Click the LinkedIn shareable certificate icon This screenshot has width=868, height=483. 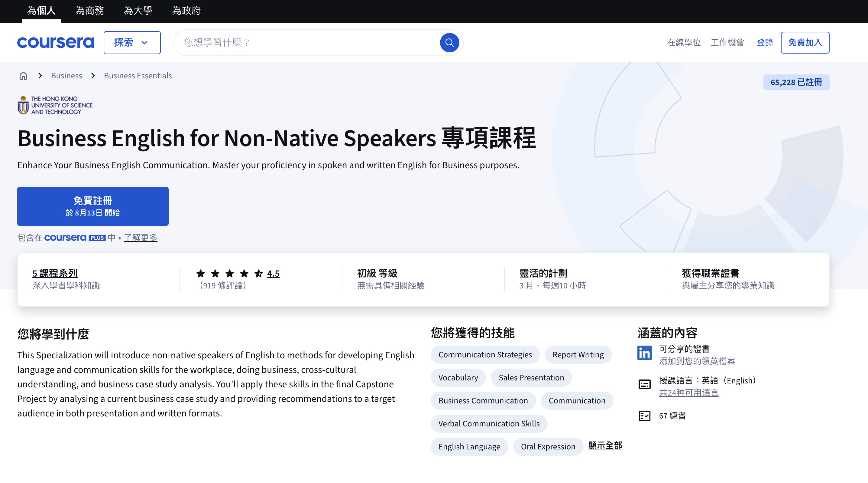pos(644,353)
